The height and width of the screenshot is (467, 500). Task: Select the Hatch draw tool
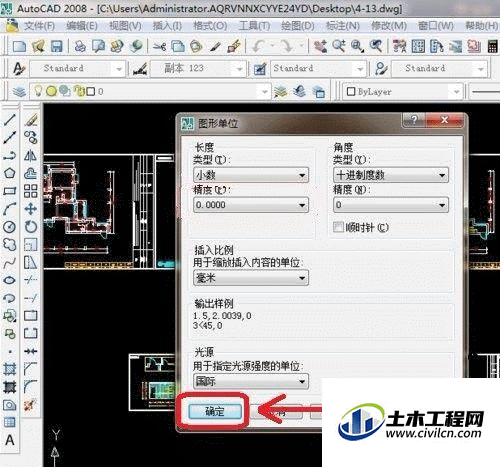click(10, 369)
